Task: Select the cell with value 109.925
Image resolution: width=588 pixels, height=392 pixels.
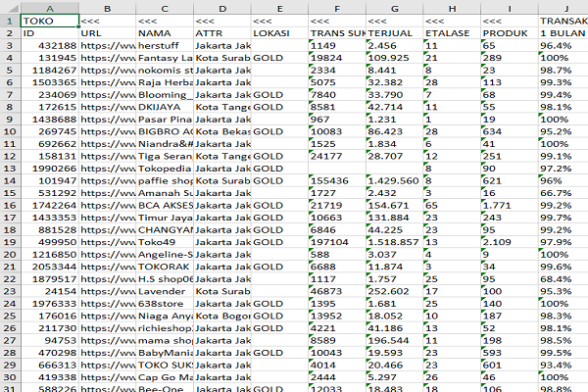Action: tap(395, 58)
